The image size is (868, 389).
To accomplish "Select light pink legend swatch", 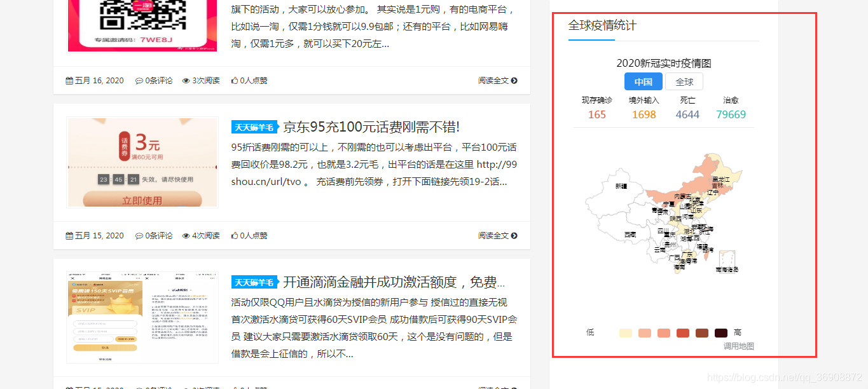I will click(x=645, y=333).
